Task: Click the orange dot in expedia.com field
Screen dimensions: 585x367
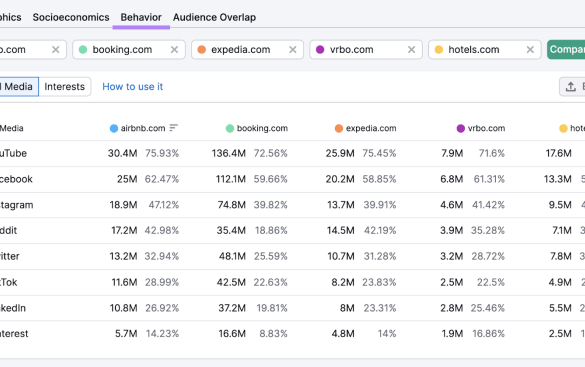Action: (x=202, y=50)
